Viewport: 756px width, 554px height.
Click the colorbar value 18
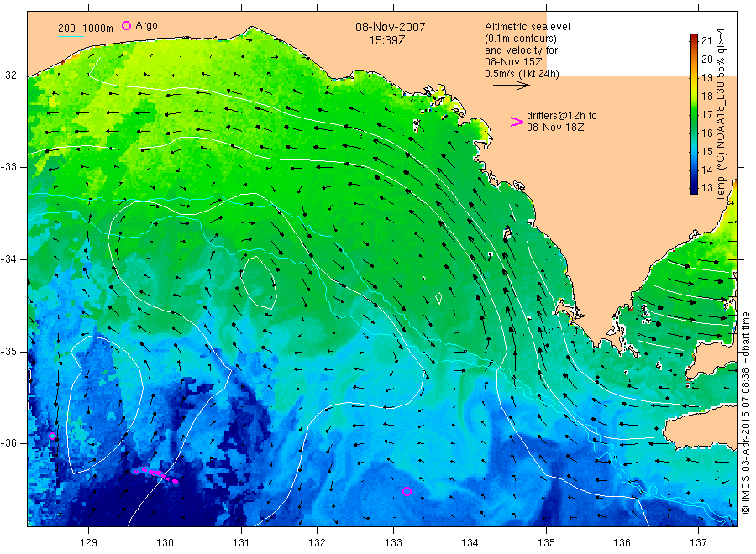click(x=706, y=96)
